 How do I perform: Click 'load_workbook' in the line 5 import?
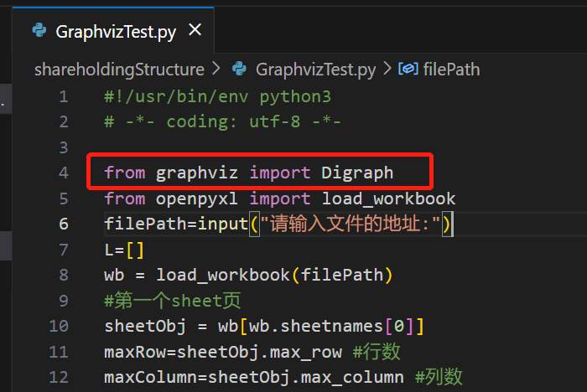pyautogui.click(x=388, y=199)
